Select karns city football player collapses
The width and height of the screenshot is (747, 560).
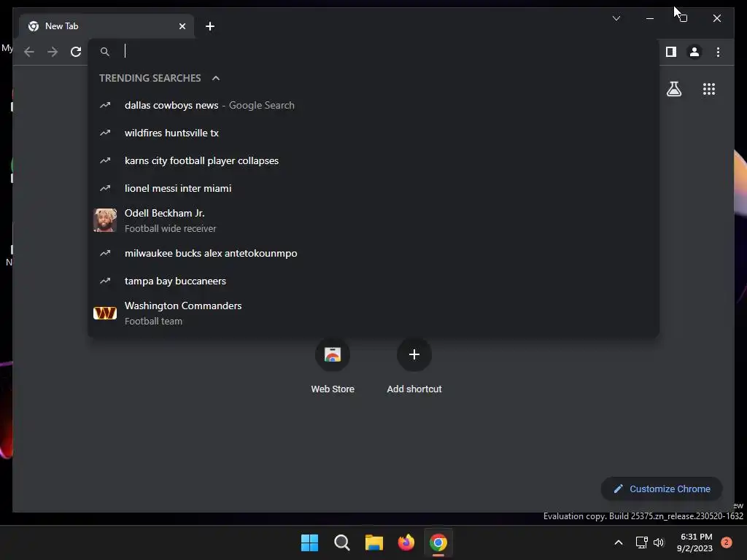tap(373, 160)
